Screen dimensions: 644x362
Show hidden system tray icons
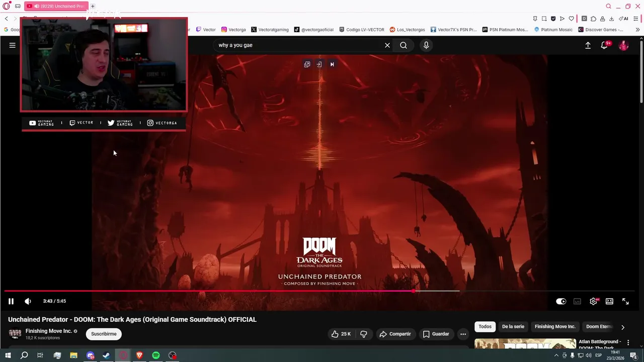(x=556, y=355)
